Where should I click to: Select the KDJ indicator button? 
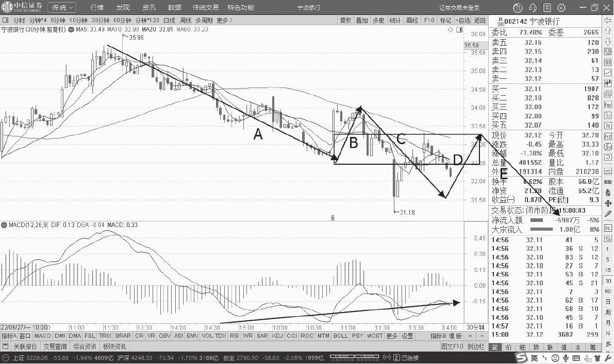coord(277,336)
